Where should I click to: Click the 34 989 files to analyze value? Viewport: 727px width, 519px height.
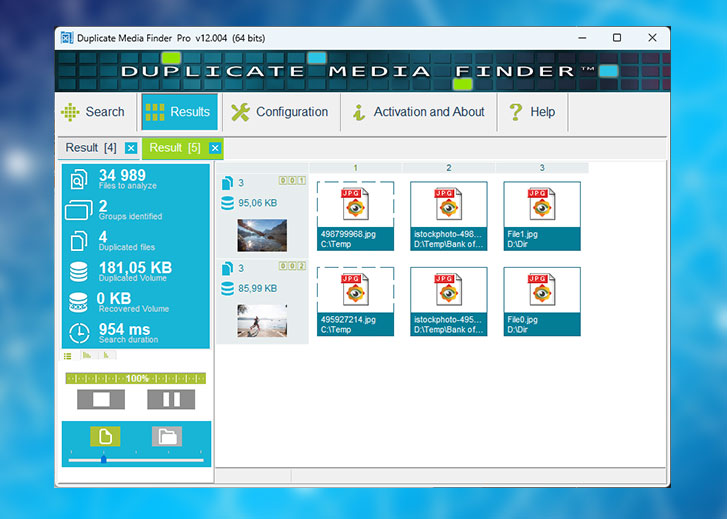122,175
